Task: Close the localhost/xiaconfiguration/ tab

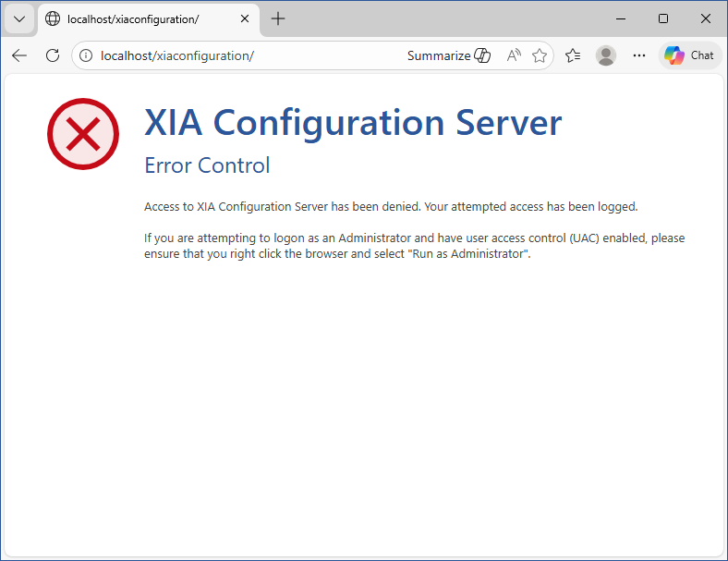Action: (245, 18)
